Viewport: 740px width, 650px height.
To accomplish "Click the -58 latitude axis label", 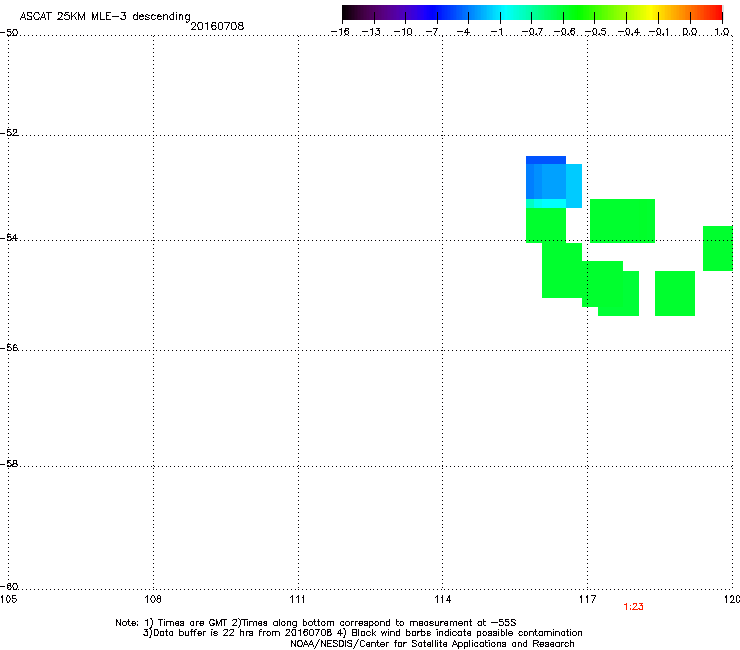I will pos(9,464).
